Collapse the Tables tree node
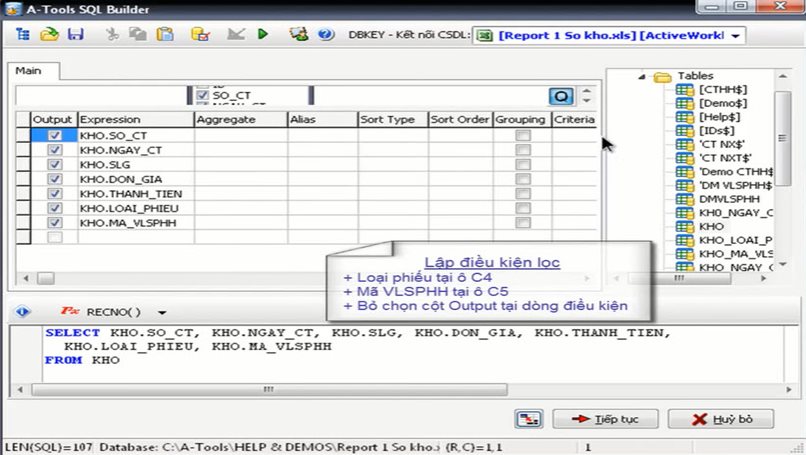 tap(642, 77)
